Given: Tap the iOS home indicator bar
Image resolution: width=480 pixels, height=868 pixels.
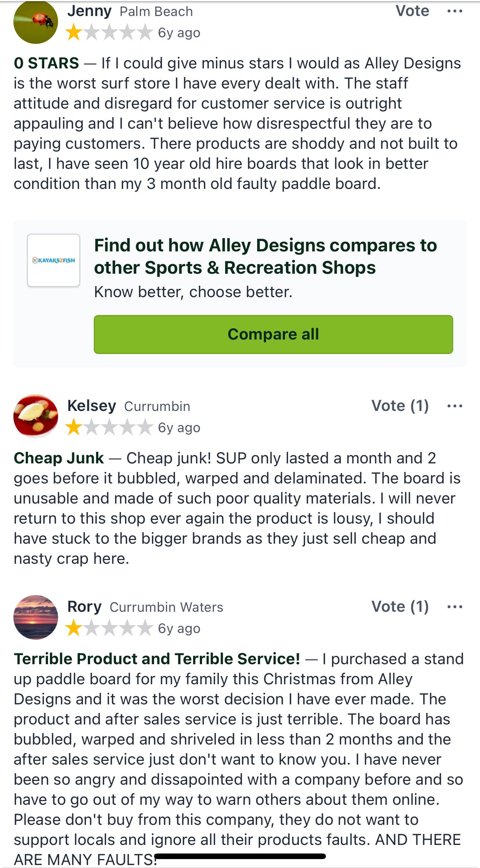Looking at the screenshot, I should pyautogui.click(x=240, y=856).
